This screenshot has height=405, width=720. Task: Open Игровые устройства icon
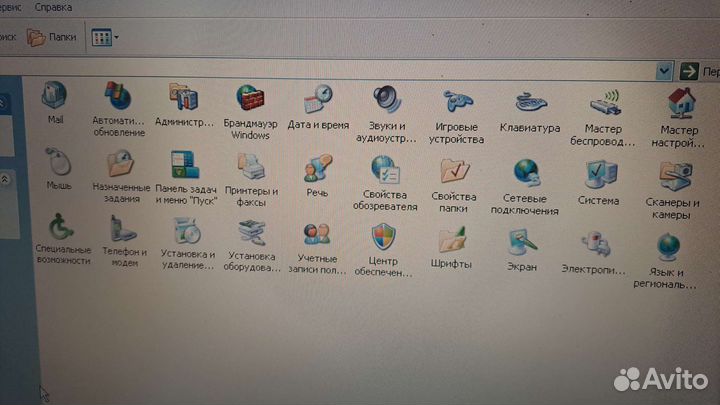(x=458, y=103)
